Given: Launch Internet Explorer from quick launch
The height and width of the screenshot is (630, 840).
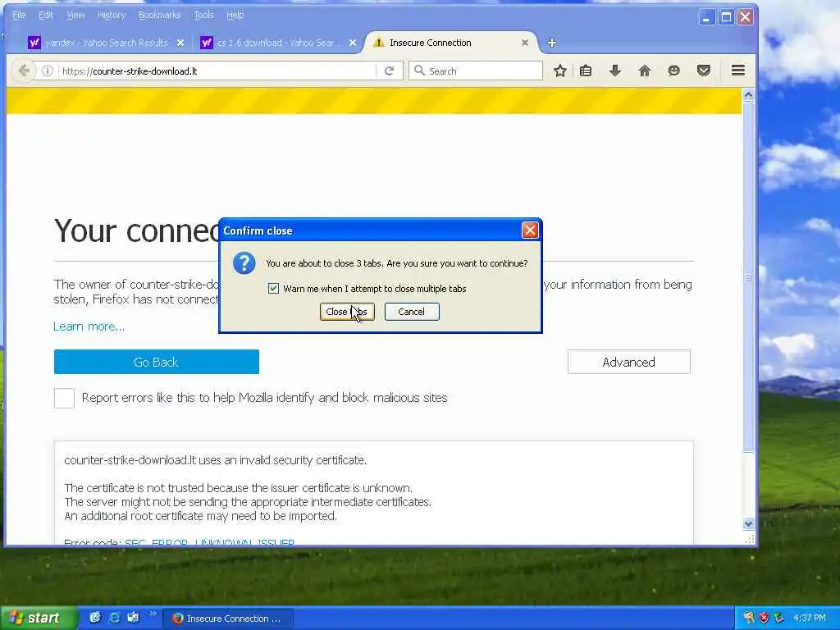Looking at the screenshot, I should tap(114, 618).
